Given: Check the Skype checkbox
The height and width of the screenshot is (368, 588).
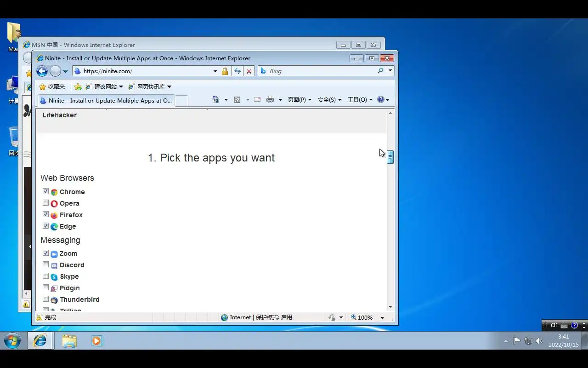Looking at the screenshot, I should [x=45, y=276].
